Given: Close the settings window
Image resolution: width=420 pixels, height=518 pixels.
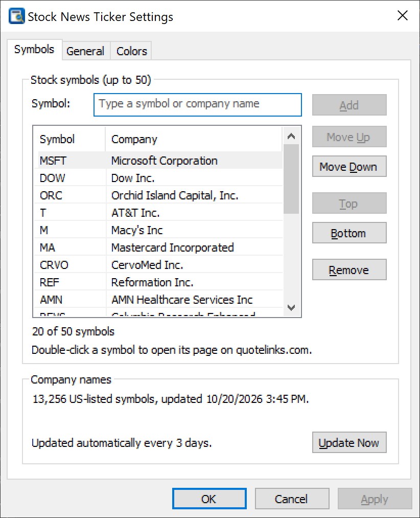Looking at the screenshot, I should pos(403,15).
